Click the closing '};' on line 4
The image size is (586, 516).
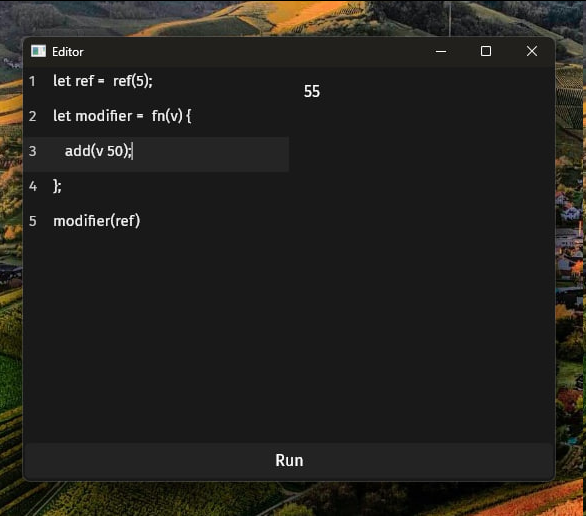(57, 186)
